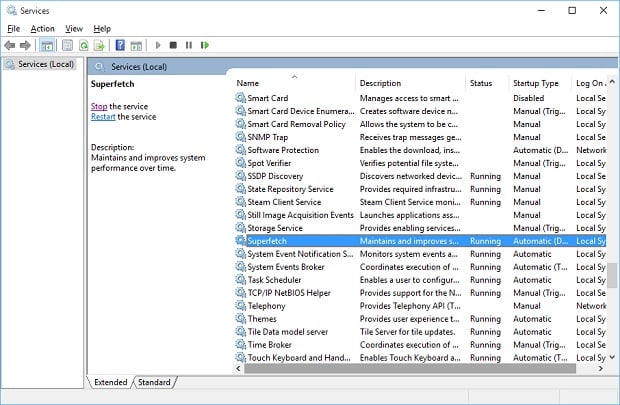Click gear icon beside SSDP Discovery

click(240, 176)
